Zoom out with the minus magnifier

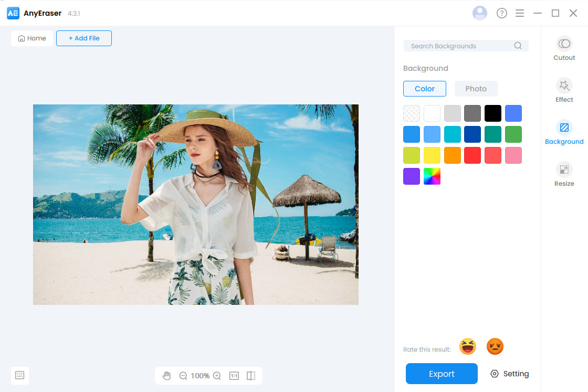(183, 376)
